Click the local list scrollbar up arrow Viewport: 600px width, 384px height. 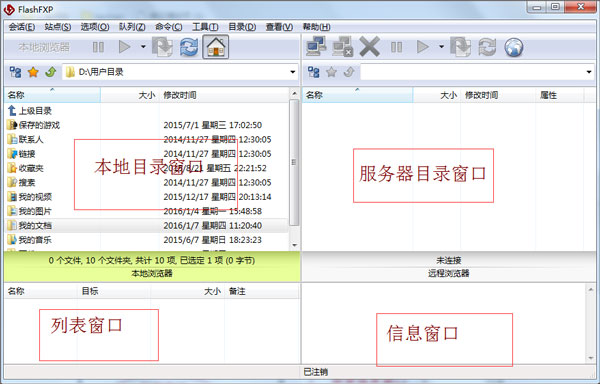294,93
